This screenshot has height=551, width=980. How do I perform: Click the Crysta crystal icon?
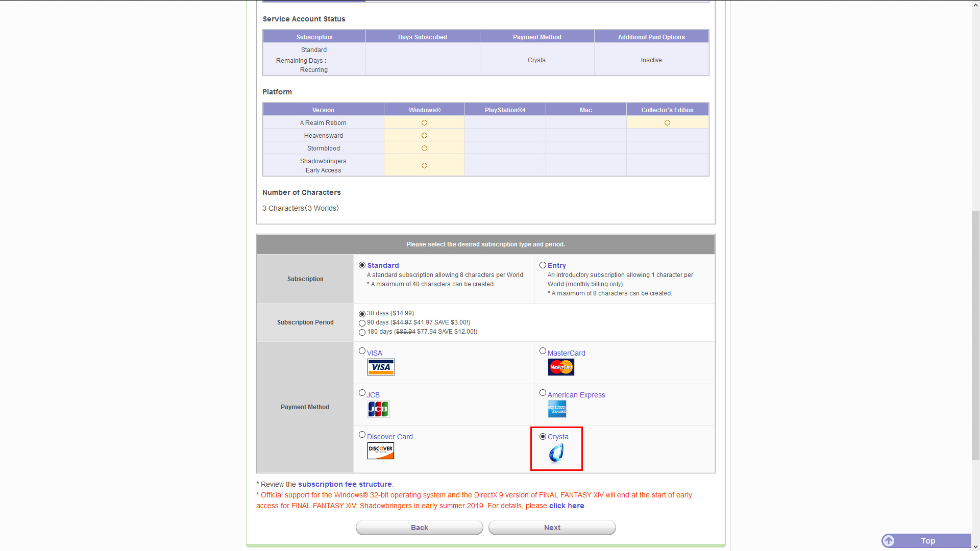[x=556, y=453]
